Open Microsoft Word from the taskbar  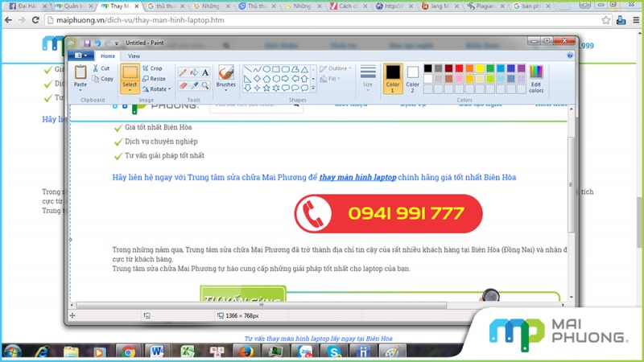click(x=157, y=352)
